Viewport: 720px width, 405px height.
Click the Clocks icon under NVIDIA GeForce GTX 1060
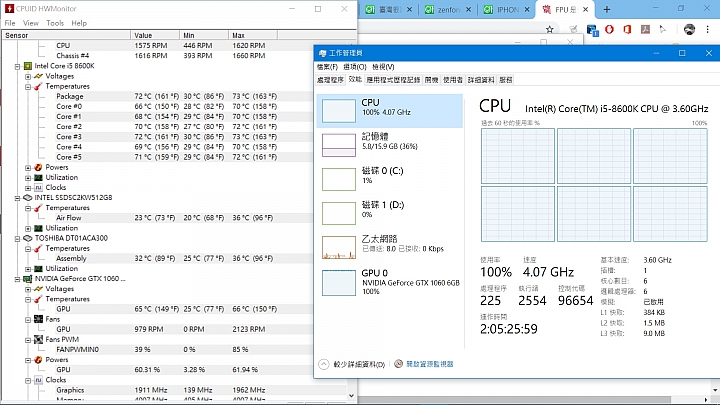pos(39,380)
